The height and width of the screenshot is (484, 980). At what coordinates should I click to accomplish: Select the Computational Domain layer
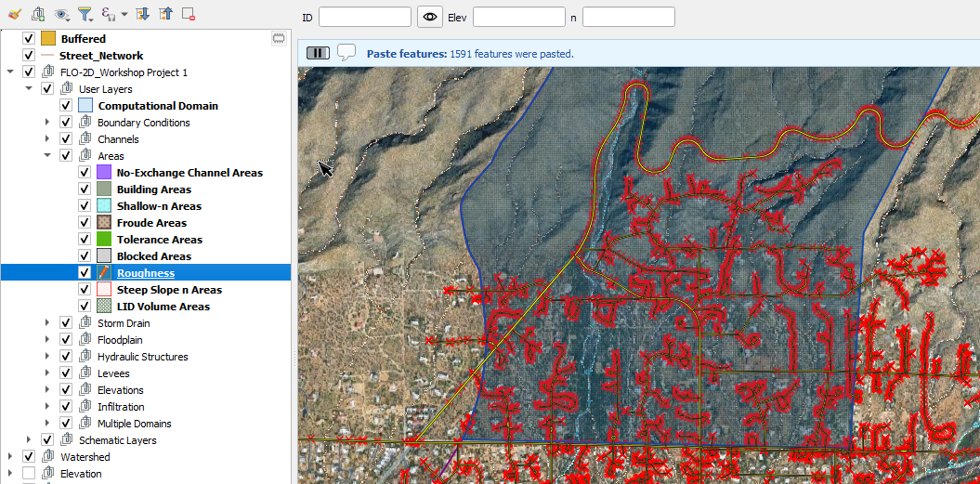[158, 106]
